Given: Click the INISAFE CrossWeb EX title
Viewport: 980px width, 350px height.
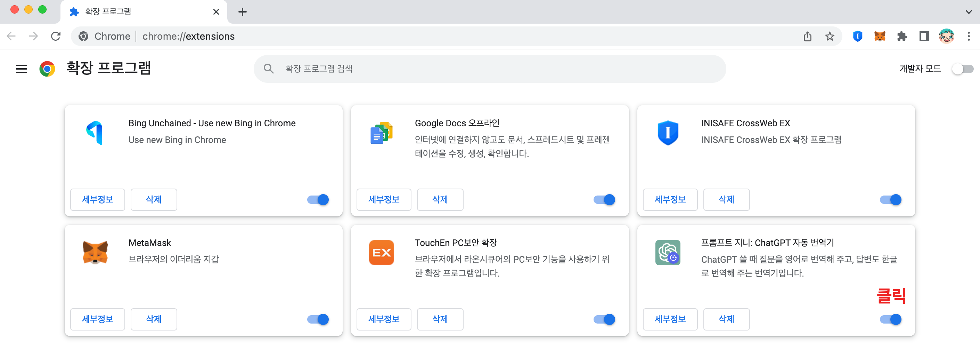Looking at the screenshot, I should (x=745, y=123).
